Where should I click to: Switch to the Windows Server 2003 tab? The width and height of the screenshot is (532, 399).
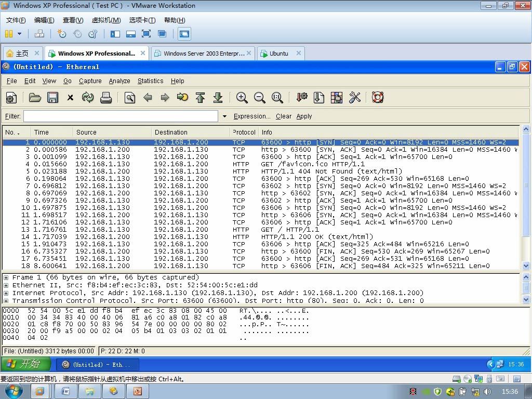203,54
